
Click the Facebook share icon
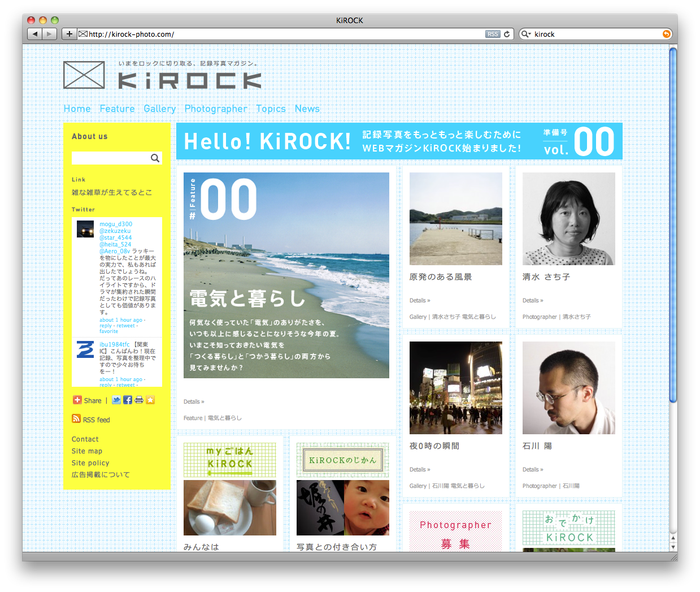pos(128,400)
